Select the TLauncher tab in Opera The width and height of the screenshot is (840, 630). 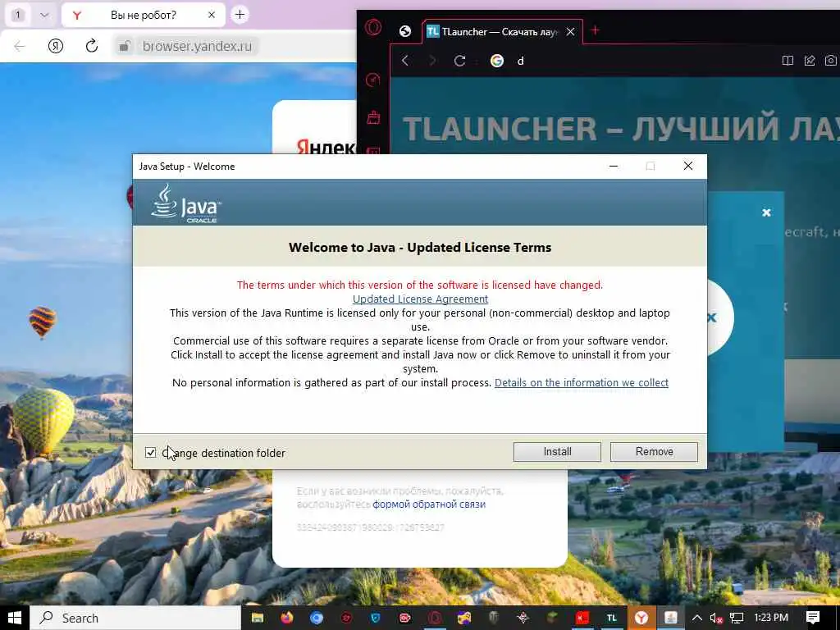[500, 32]
